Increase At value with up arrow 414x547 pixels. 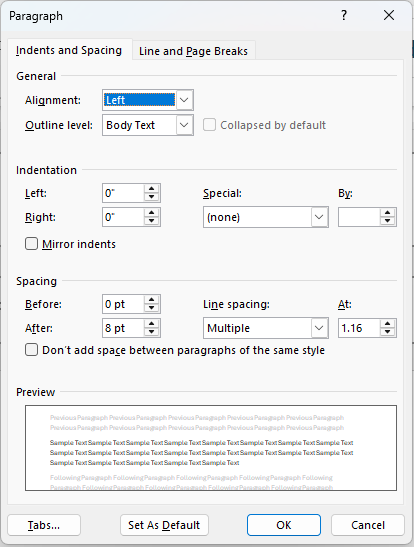click(x=387, y=324)
